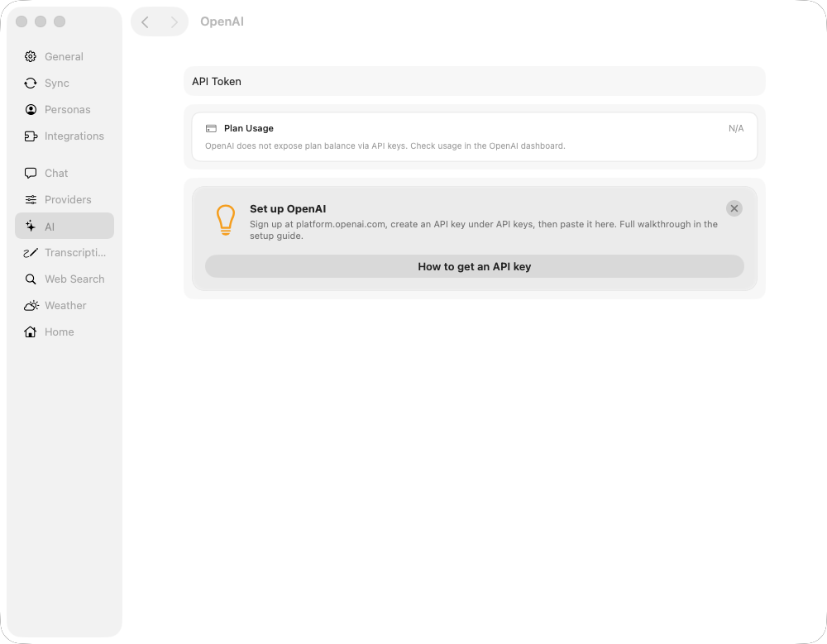The height and width of the screenshot is (644, 827).
Task: Click the OpenAI page title
Action: (x=222, y=21)
